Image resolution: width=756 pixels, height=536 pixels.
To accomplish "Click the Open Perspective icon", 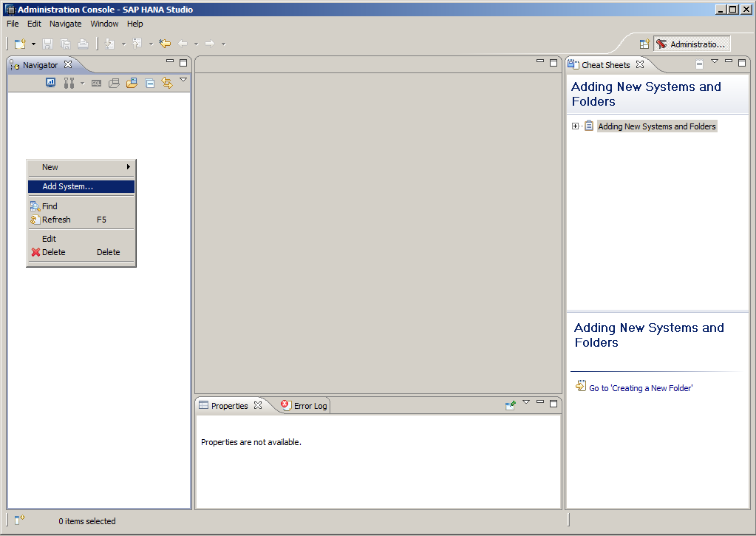I will click(x=644, y=44).
